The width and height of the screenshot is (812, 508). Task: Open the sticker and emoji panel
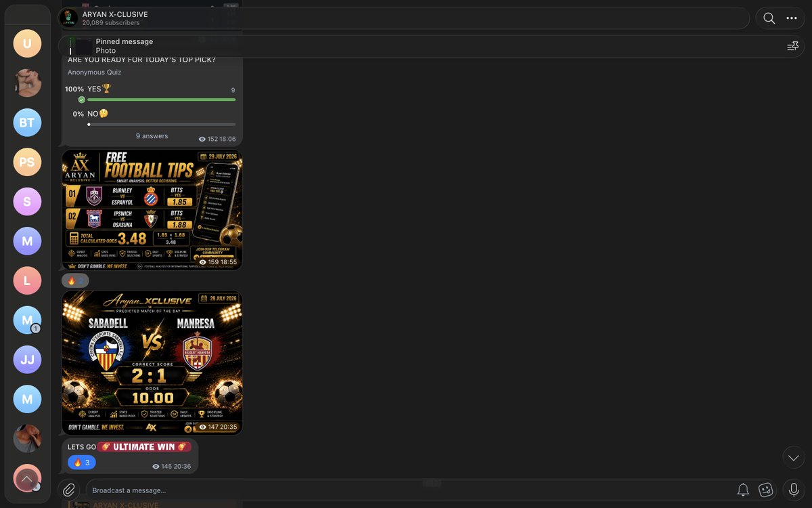(x=766, y=490)
